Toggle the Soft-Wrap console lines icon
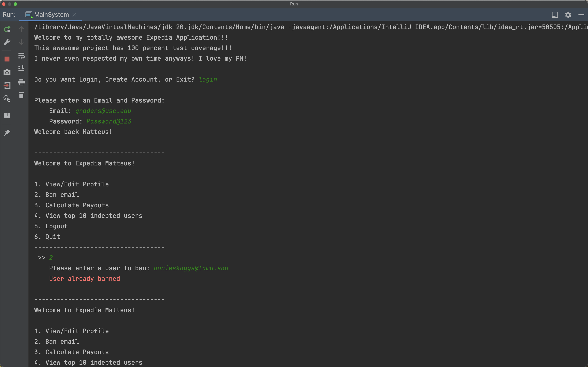 [21, 56]
